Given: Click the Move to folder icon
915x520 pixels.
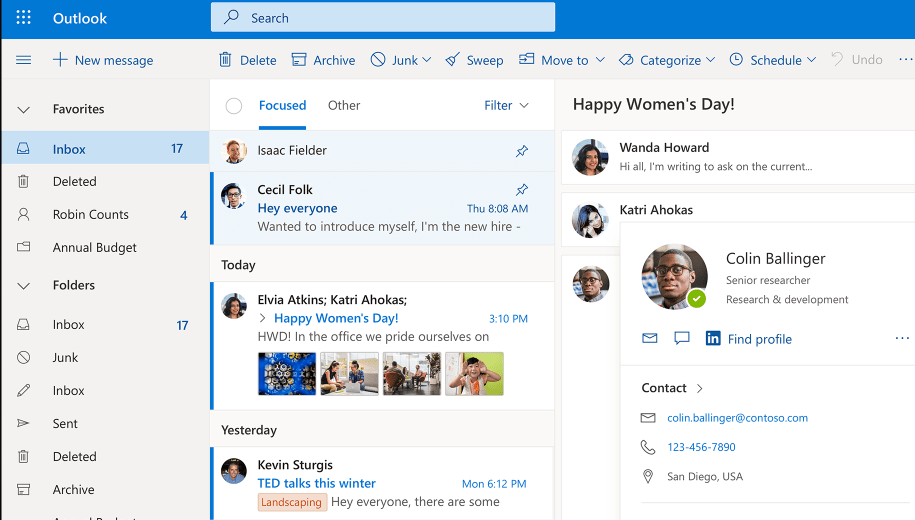Looking at the screenshot, I should (x=526, y=59).
